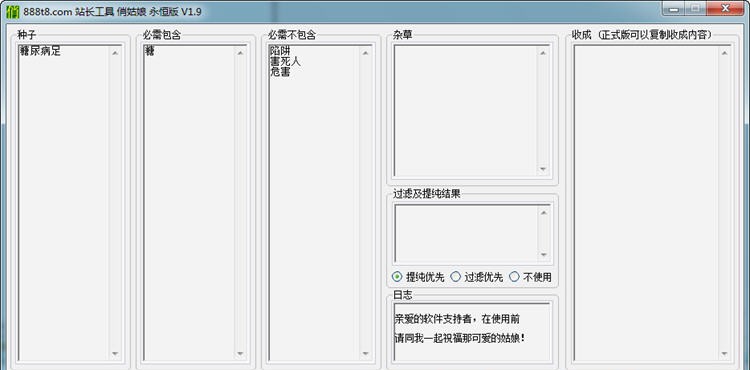Click the 糖尿病足 entry in 种子 list
The height and width of the screenshot is (370, 750).
click(x=40, y=51)
